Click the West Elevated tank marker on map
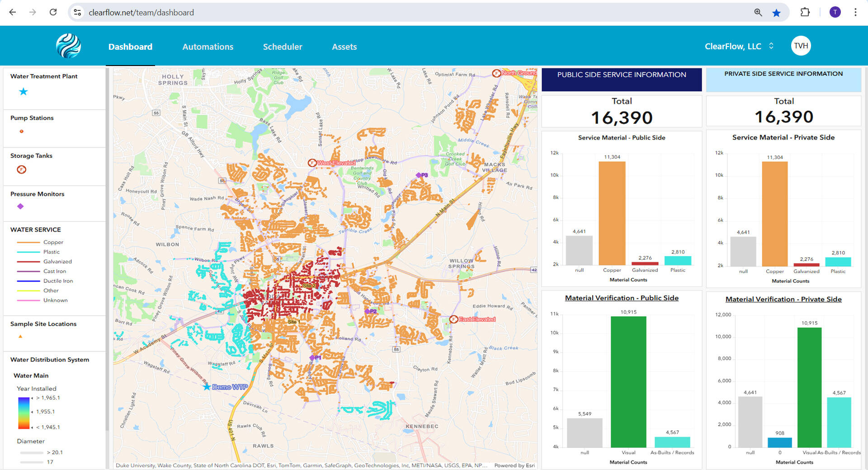The height and width of the screenshot is (470, 868). [x=312, y=163]
